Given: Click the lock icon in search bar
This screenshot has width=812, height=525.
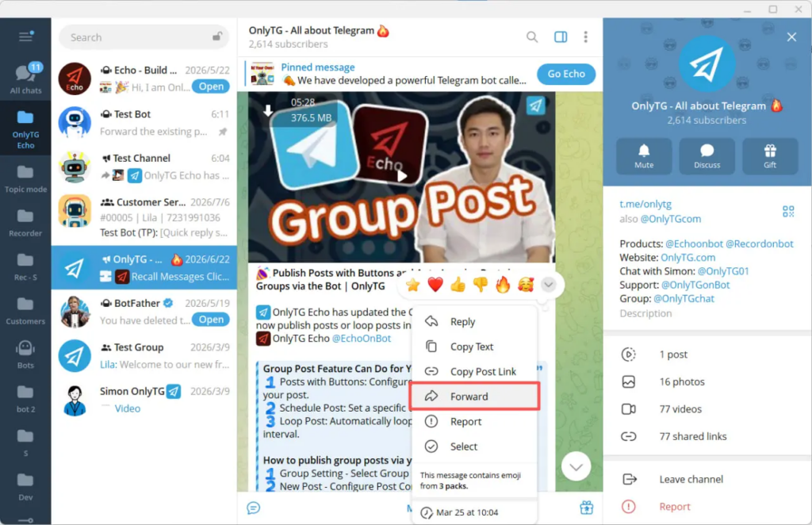Looking at the screenshot, I should 217,36.
